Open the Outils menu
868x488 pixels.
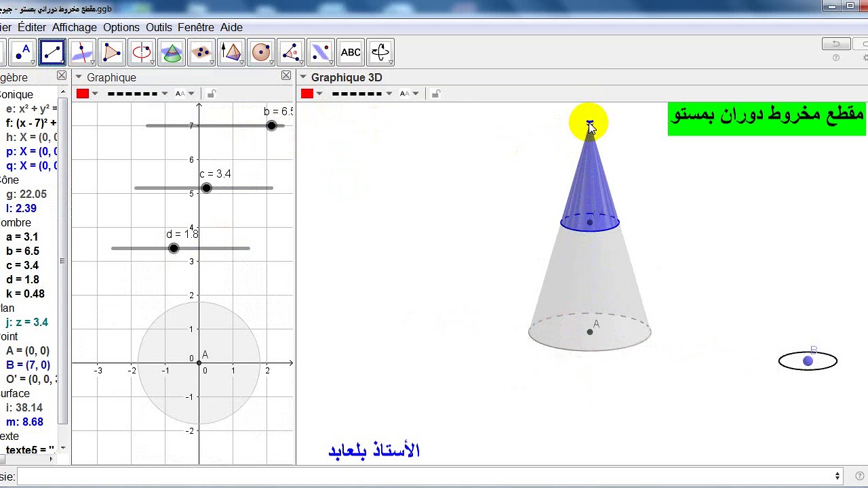(x=159, y=27)
